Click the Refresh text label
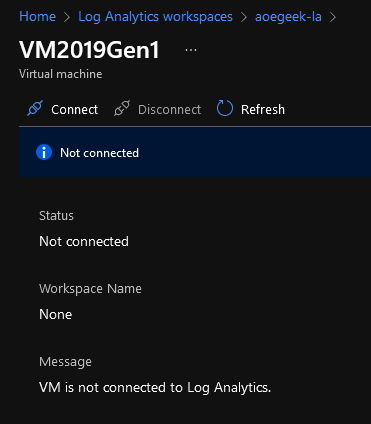371x424 pixels. pos(263,109)
